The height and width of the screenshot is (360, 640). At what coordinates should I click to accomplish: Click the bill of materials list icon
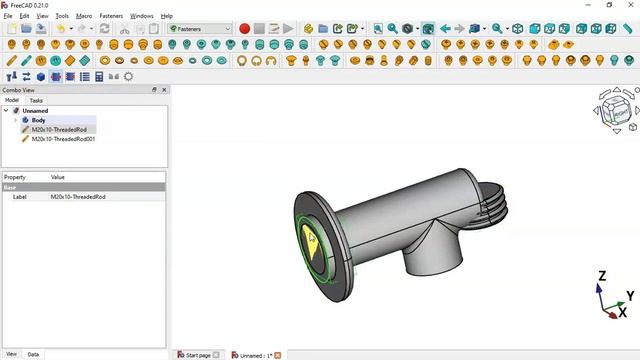[85, 76]
